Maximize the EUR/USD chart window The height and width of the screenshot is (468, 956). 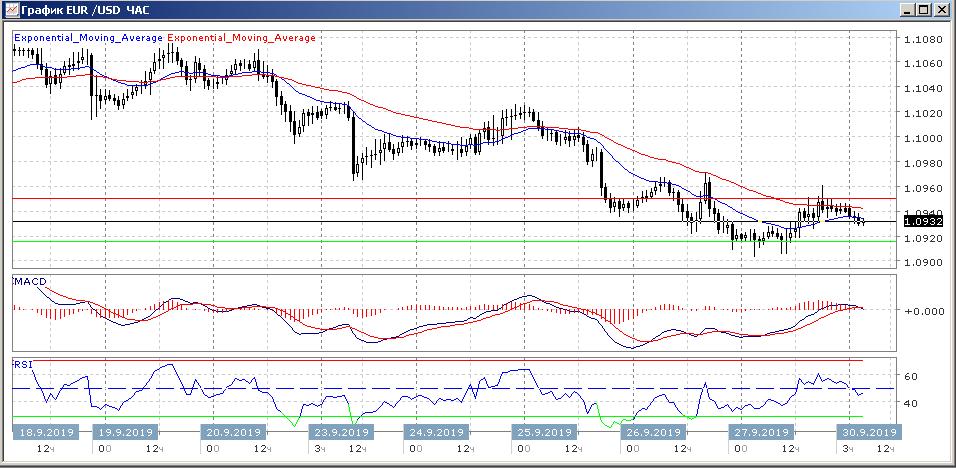(925, 10)
